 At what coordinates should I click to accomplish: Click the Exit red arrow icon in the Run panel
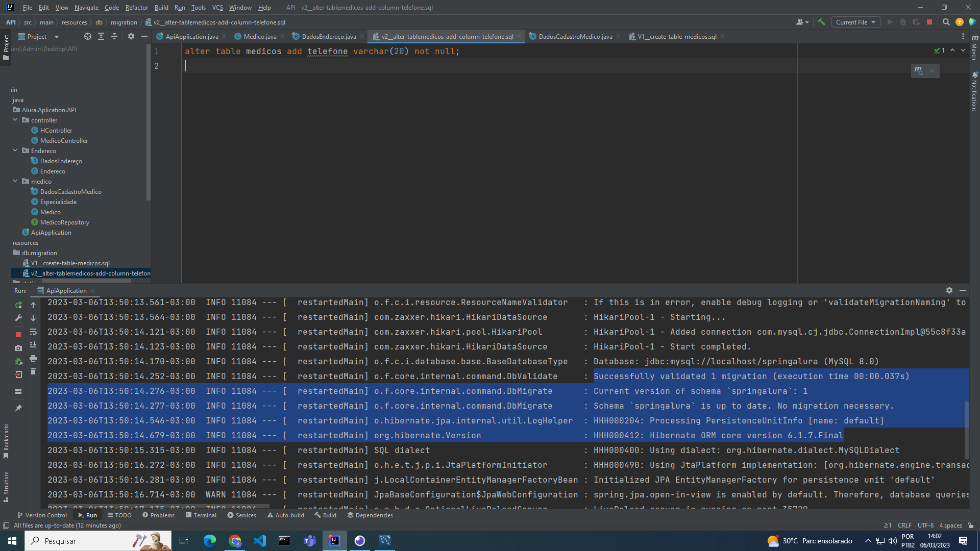pos(18,374)
